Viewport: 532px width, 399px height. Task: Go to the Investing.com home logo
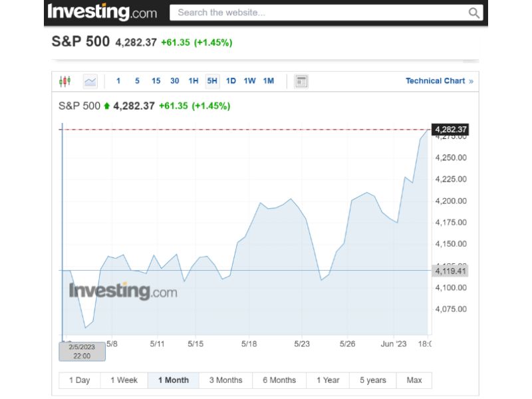pos(102,12)
